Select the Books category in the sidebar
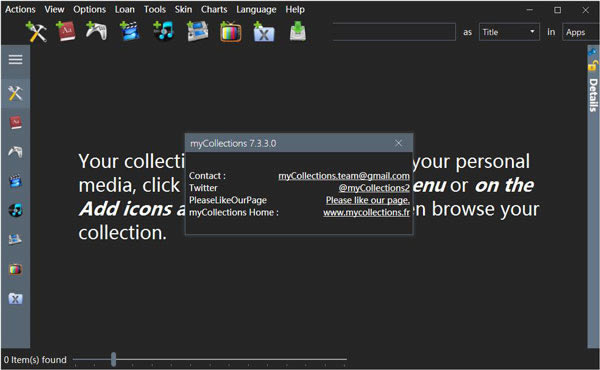This screenshot has height=370, width=600. coord(15,122)
